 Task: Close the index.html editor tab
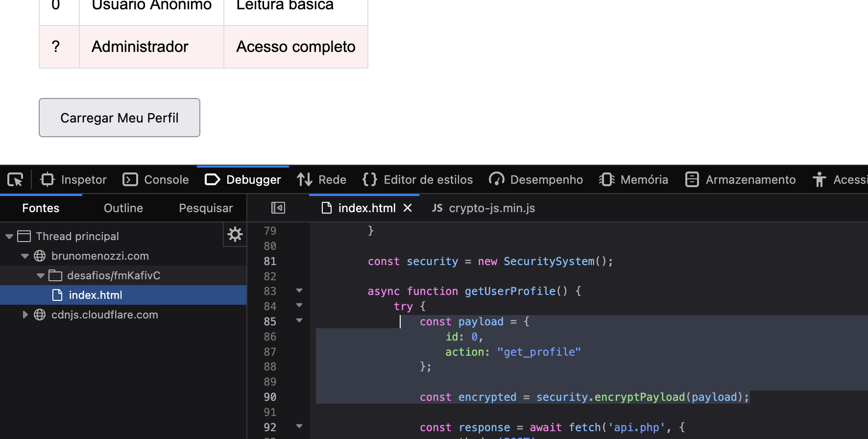pos(408,208)
